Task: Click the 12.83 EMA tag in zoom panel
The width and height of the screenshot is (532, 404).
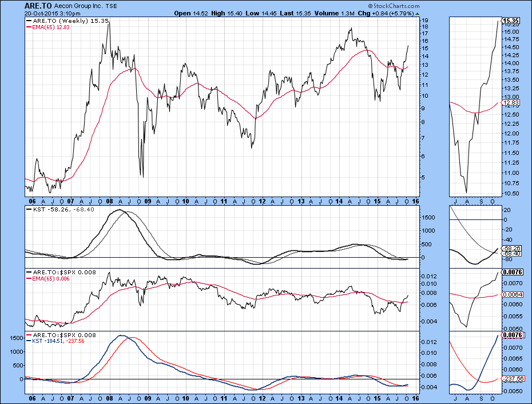Action: tap(510, 102)
